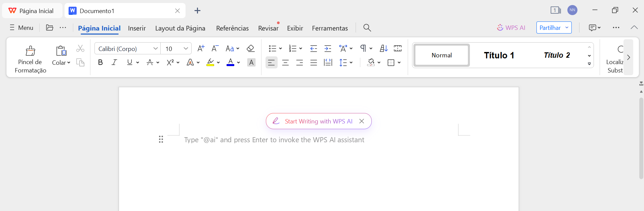The image size is (644, 211).
Task: Toggle superscript X² formatting
Action: (x=170, y=62)
